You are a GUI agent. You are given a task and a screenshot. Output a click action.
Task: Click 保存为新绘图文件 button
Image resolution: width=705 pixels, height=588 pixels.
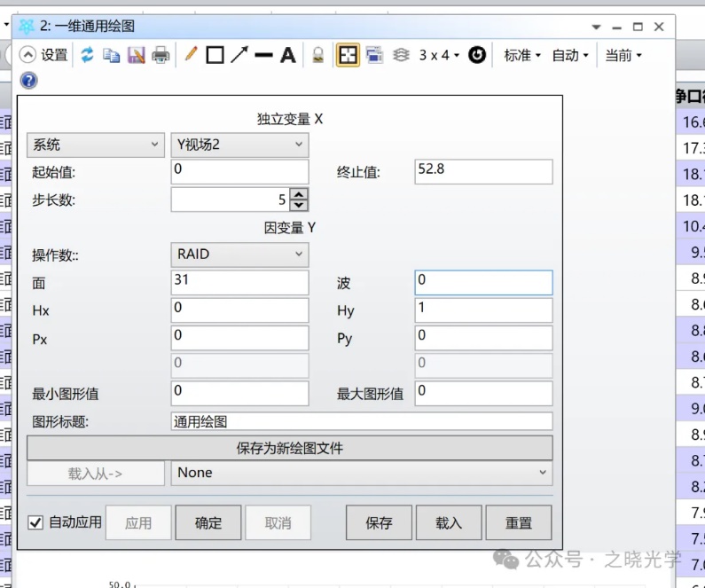coord(289,448)
